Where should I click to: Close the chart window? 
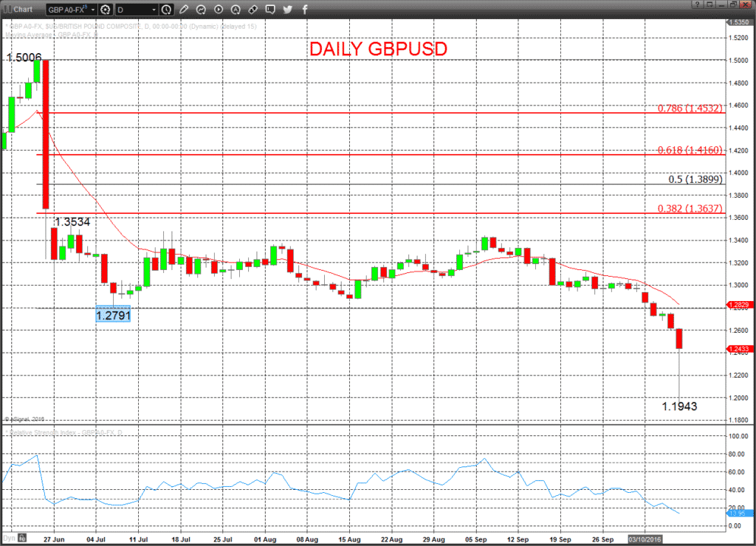click(746, 4)
